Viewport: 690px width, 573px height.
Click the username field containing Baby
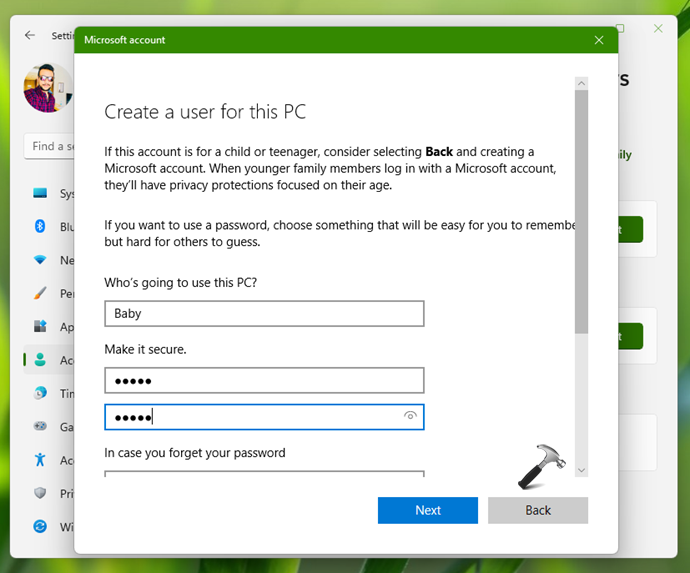tap(264, 313)
